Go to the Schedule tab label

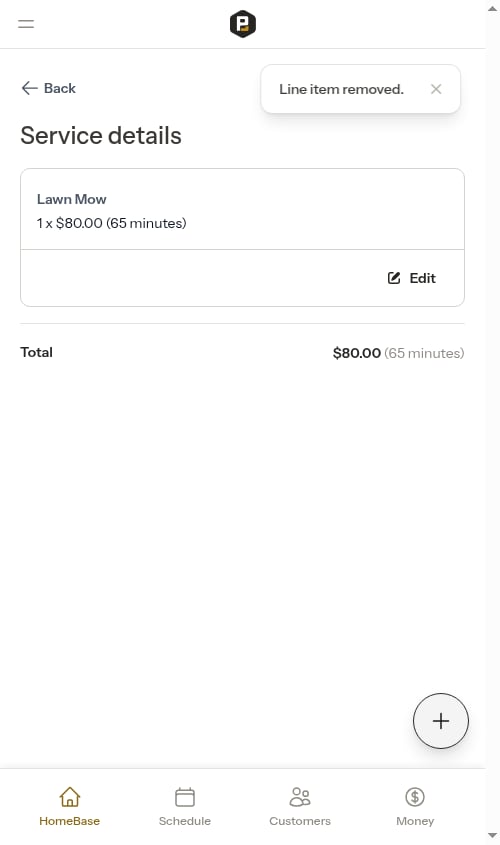click(x=185, y=821)
